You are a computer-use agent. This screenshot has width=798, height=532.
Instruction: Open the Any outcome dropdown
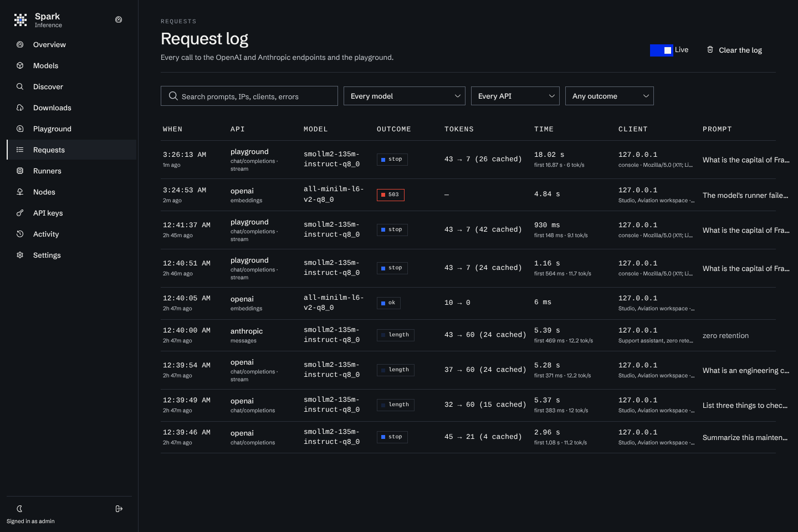pos(610,96)
